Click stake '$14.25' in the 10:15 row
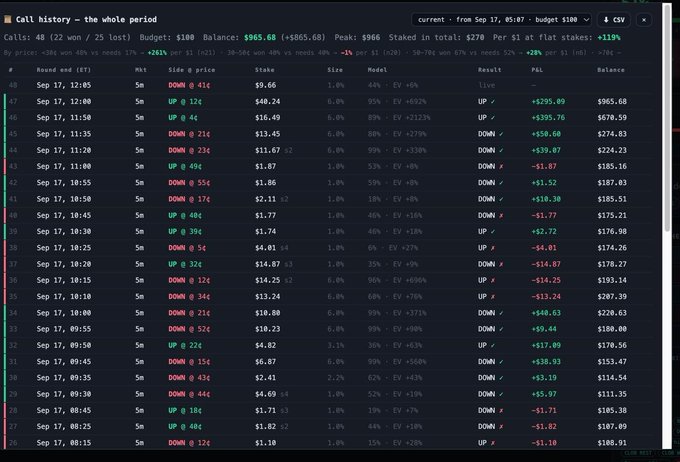The width and height of the screenshot is (680, 462). click(268, 281)
